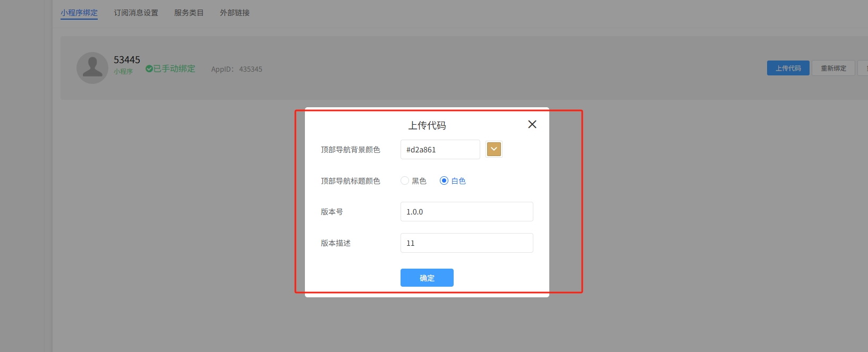
Task: Go to the 服务类目 tab
Action: click(x=189, y=13)
